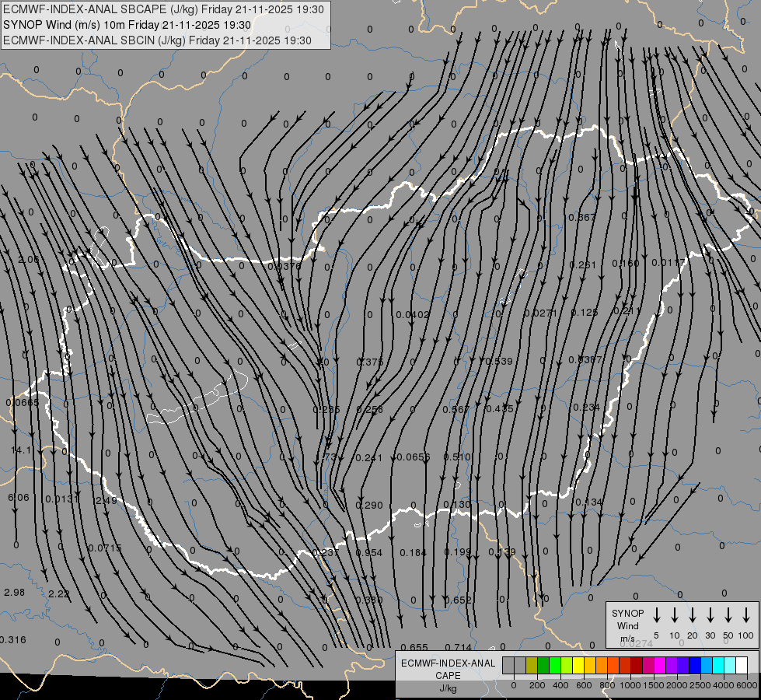Select the SBCIN title line
This screenshot has height=700, width=761.
(x=157, y=40)
